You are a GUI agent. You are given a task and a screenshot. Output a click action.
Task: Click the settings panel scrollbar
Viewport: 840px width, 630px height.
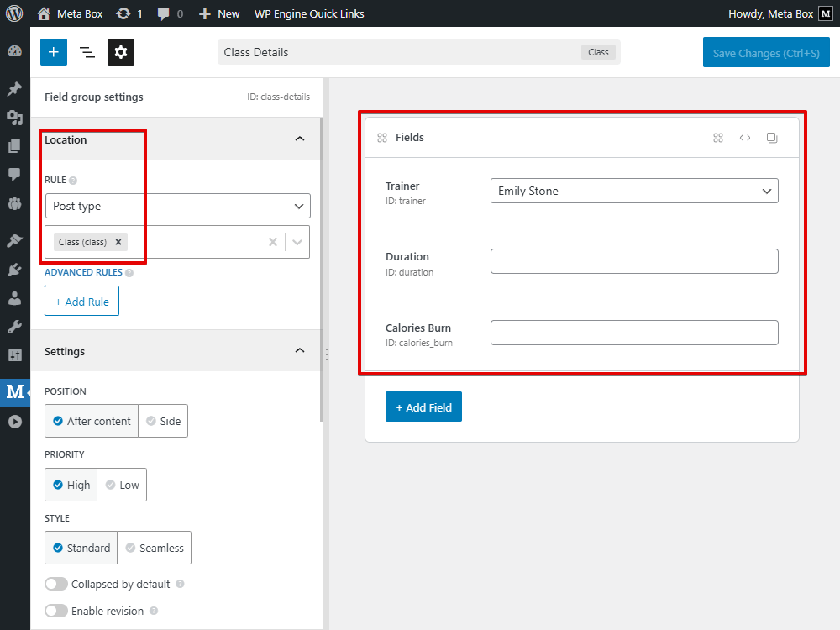tap(322, 270)
